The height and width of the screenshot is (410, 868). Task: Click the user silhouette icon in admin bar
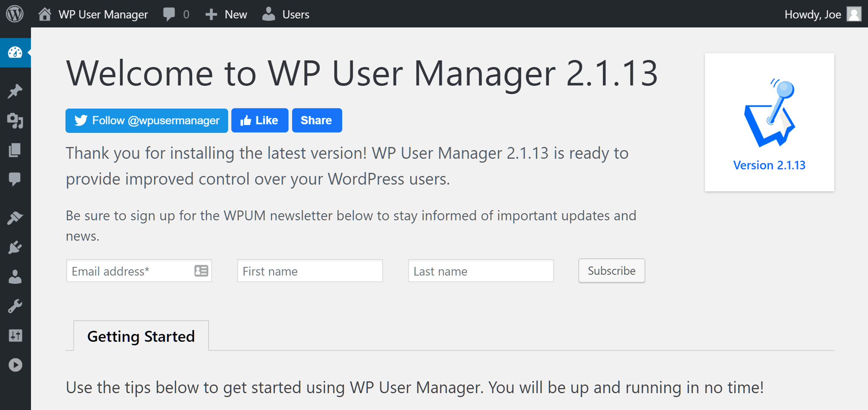click(x=269, y=14)
